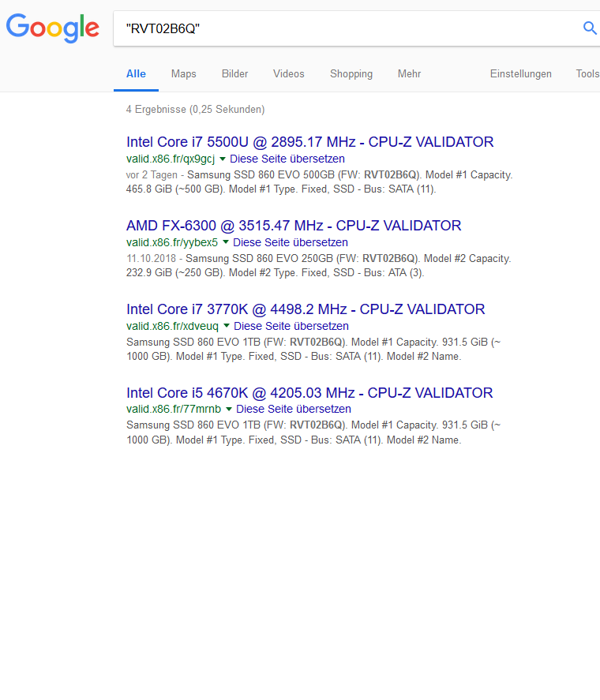Expand dropdown arrow next to valid.x86.fr/xdveuq
The height and width of the screenshot is (700, 600).
coord(227,326)
